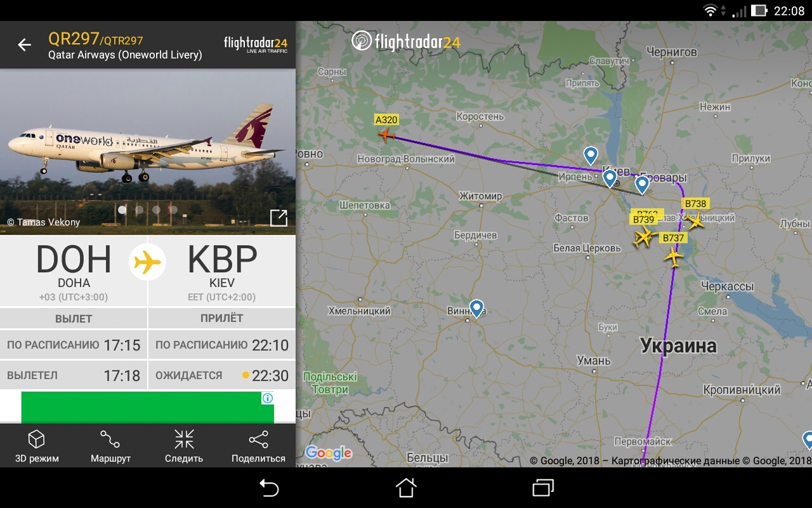
Task: Show the Маршрут route view
Action: click(x=110, y=446)
